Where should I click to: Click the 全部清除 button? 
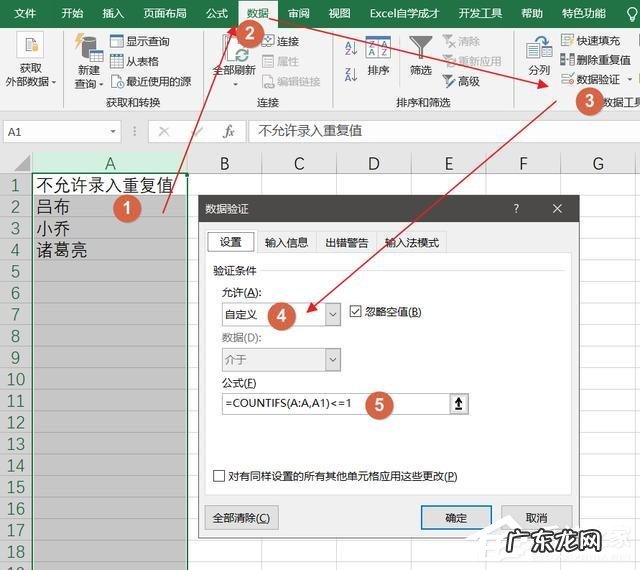(x=241, y=518)
